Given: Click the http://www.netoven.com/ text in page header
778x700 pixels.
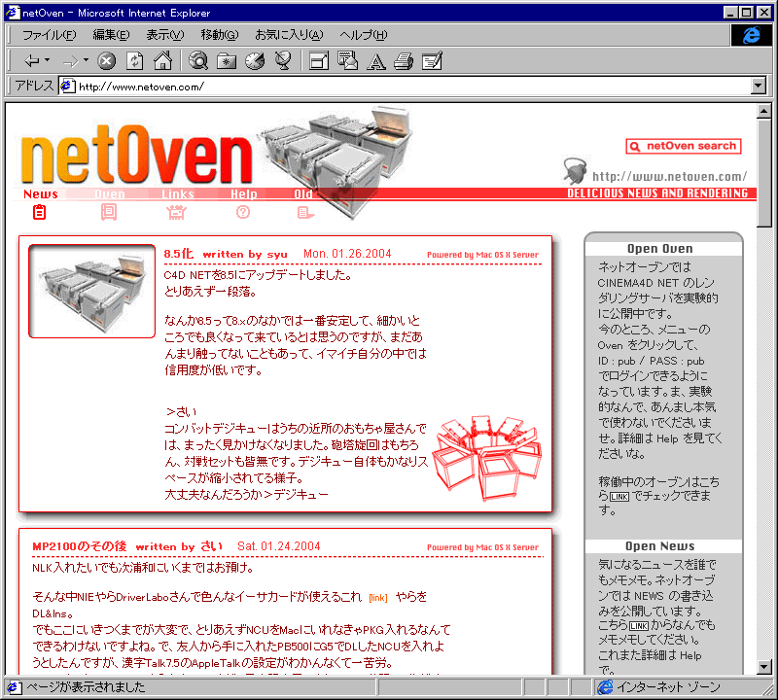Looking at the screenshot, I should pos(669,177).
